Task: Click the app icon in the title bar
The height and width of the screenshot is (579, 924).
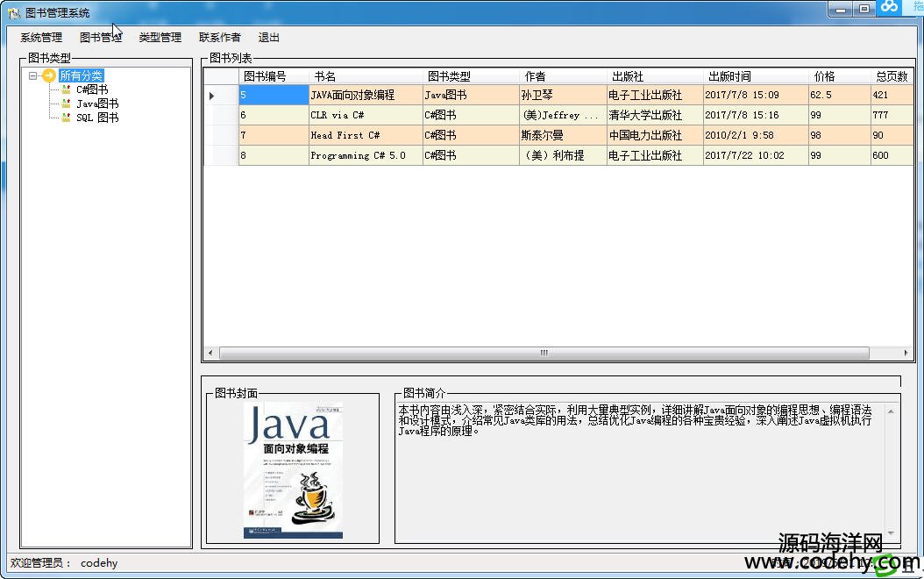Action: (13, 13)
